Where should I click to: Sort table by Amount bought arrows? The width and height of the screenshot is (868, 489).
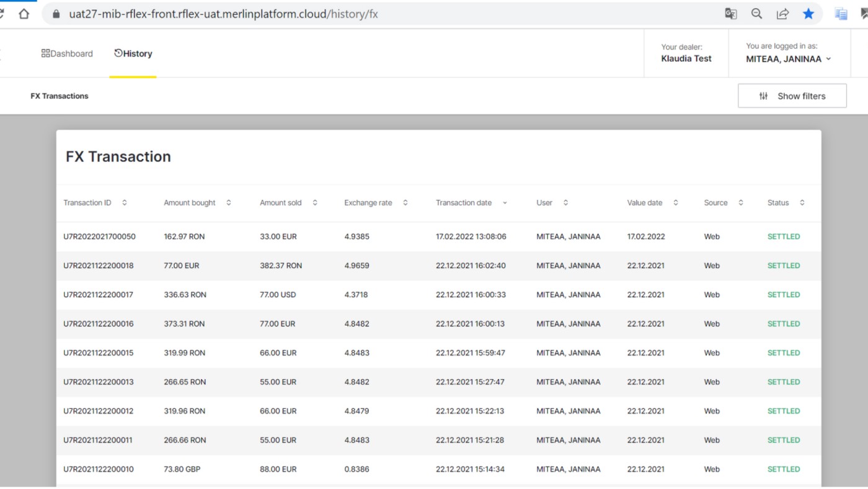coord(229,203)
